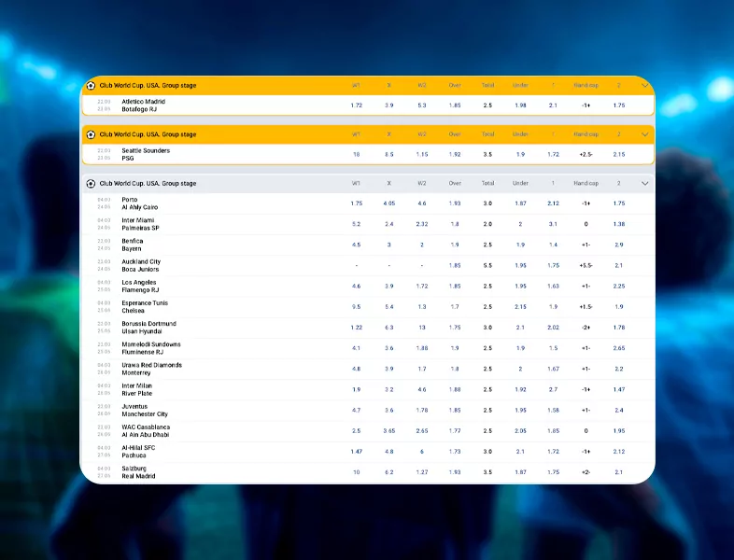Pick handicap odds 2.9 in Benfica row
This screenshot has height=560, width=734.
[619, 245]
